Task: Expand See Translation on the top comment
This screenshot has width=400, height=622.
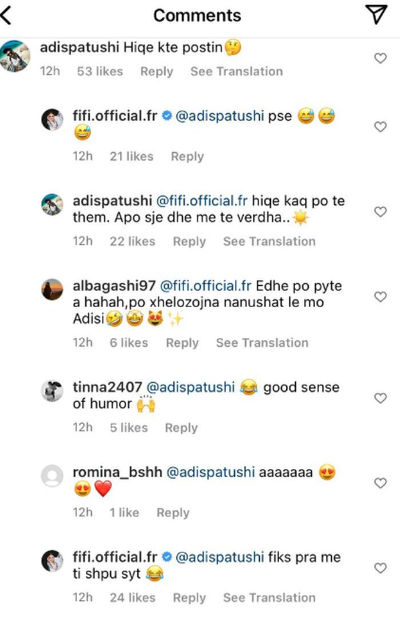Action: (x=237, y=71)
